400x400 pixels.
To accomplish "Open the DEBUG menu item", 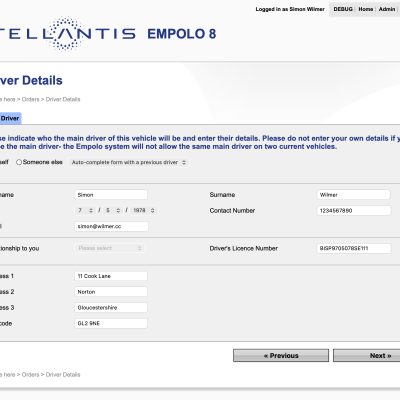I will point(343,9).
